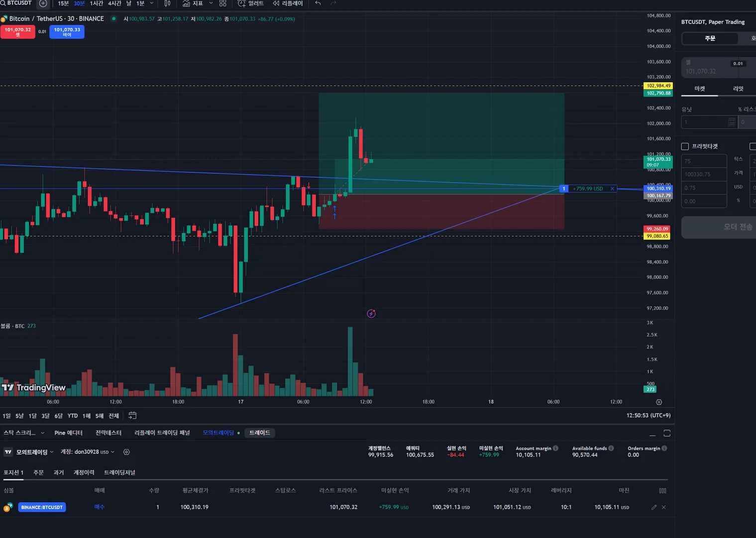Maximize the bottom panel
The width and height of the screenshot is (756, 538).
(667, 433)
